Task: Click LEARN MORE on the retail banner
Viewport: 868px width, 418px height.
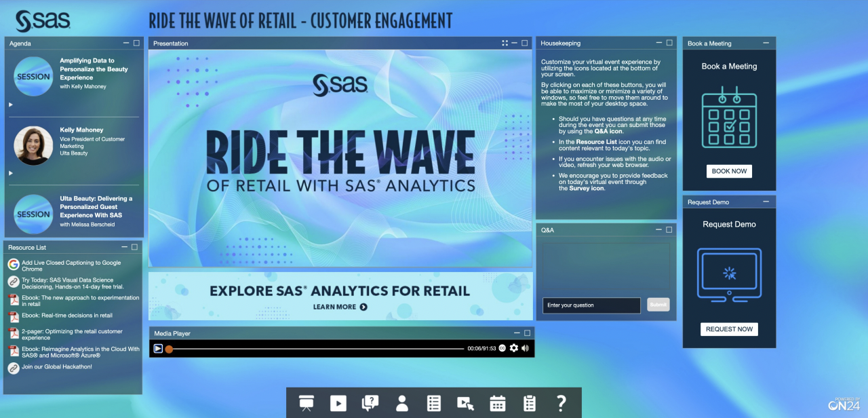Action: [340, 307]
